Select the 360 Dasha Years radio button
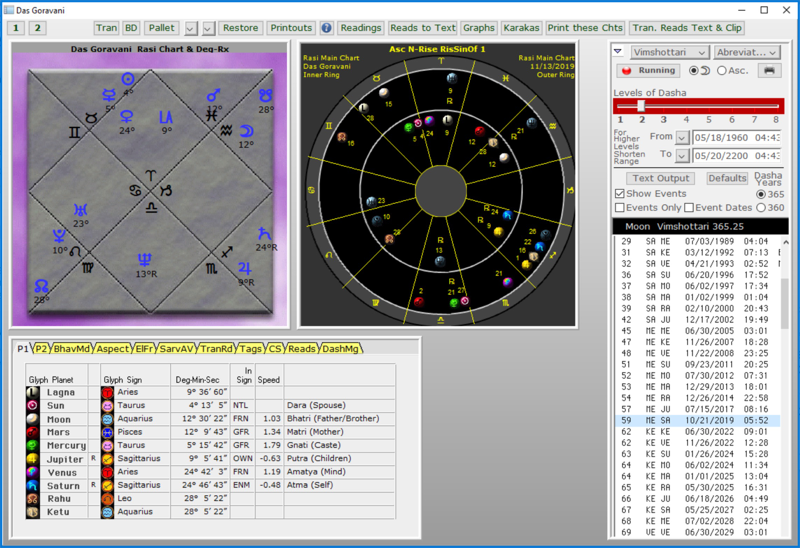This screenshot has width=800, height=548. [x=763, y=207]
